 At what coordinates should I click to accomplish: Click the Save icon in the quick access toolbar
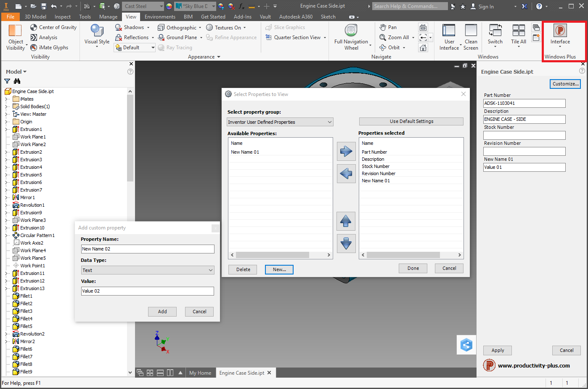(x=44, y=6)
